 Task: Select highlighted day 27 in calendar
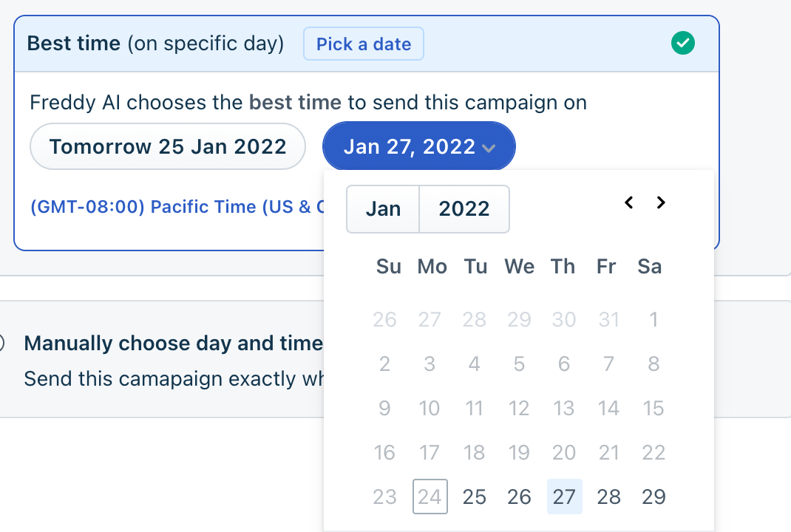(564, 497)
